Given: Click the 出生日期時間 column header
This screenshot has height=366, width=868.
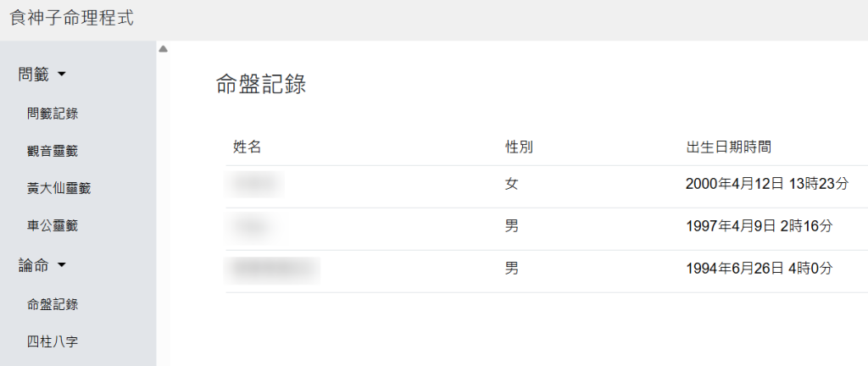Looking at the screenshot, I should click(x=728, y=147).
